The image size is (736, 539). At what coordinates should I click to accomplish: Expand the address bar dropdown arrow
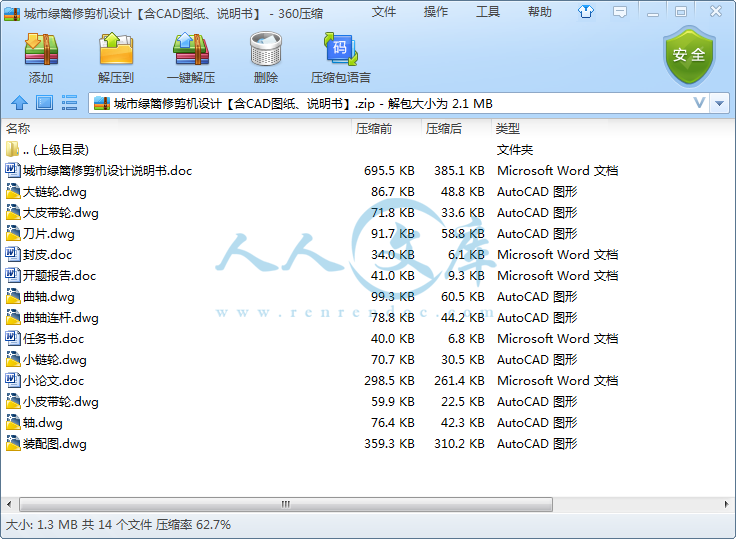(x=720, y=103)
